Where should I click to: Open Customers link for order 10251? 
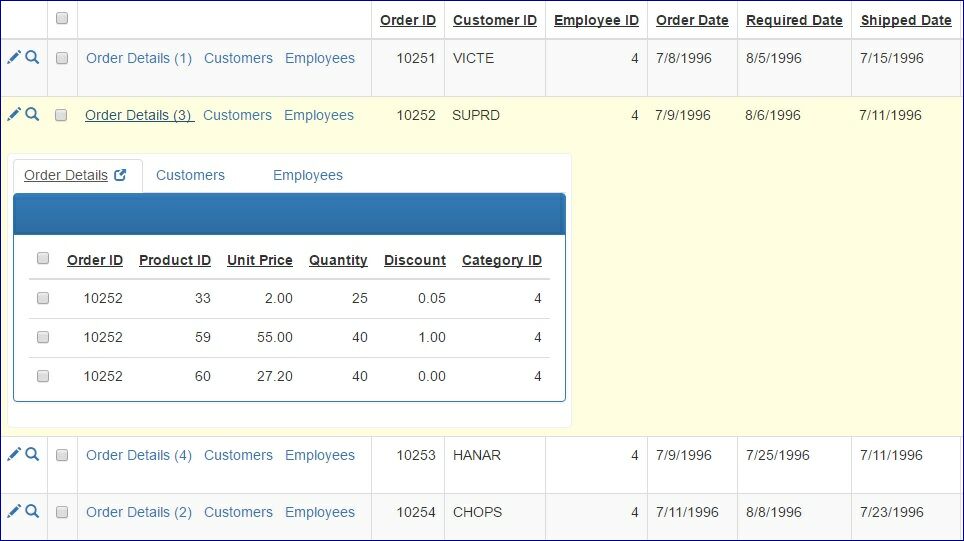pyautogui.click(x=238, y=59)
